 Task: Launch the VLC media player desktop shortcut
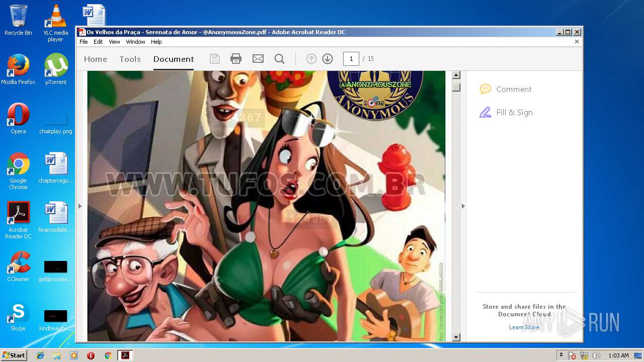tap(56, 23)
